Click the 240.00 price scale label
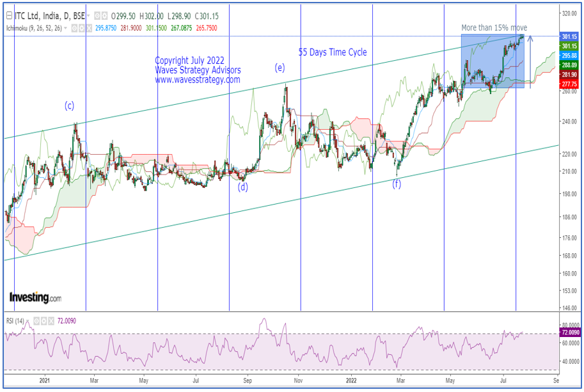This screenshot has height=392, width=584. [x=569, y=122]
